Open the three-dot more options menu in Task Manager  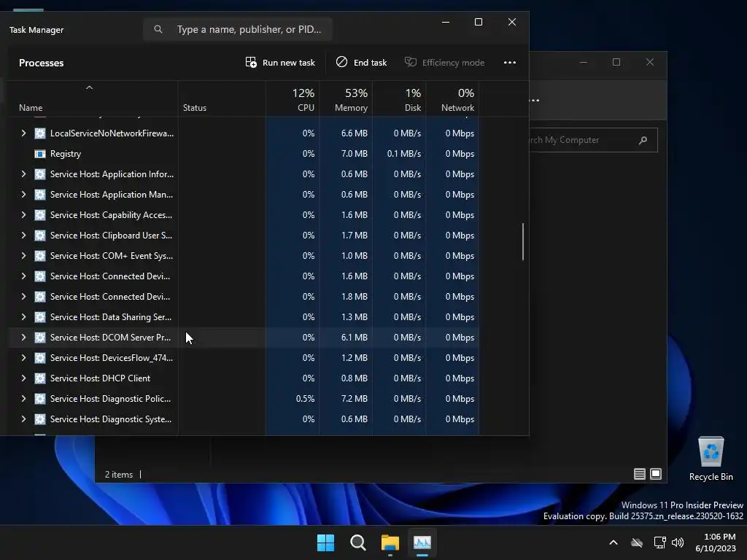(x=510, y=63)
